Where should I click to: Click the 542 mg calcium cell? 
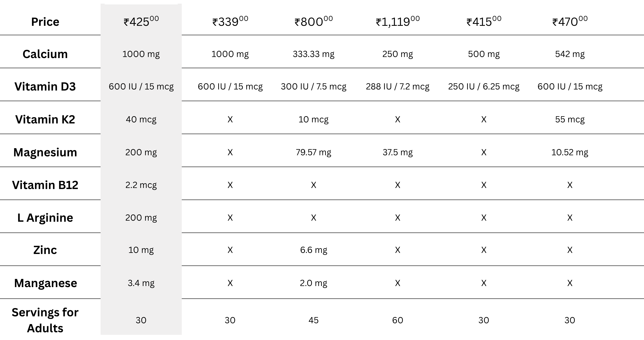[x=570, y=54]
